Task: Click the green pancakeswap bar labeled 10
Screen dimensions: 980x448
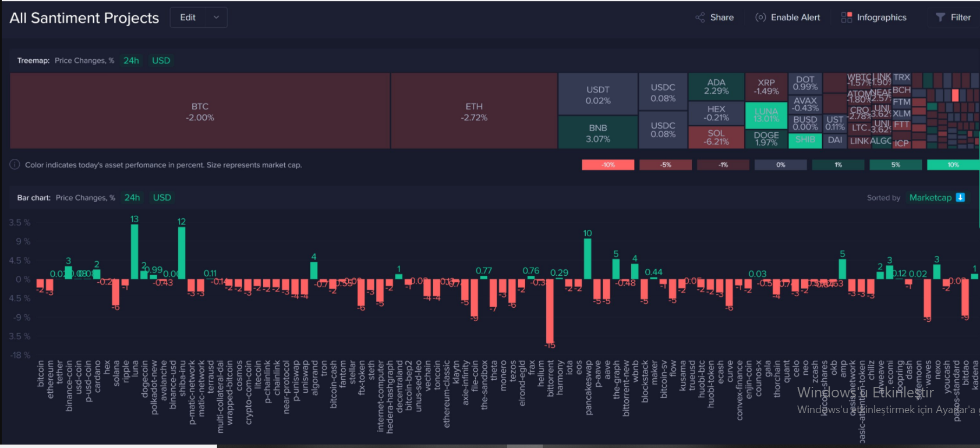Action: tap(588, 259)
